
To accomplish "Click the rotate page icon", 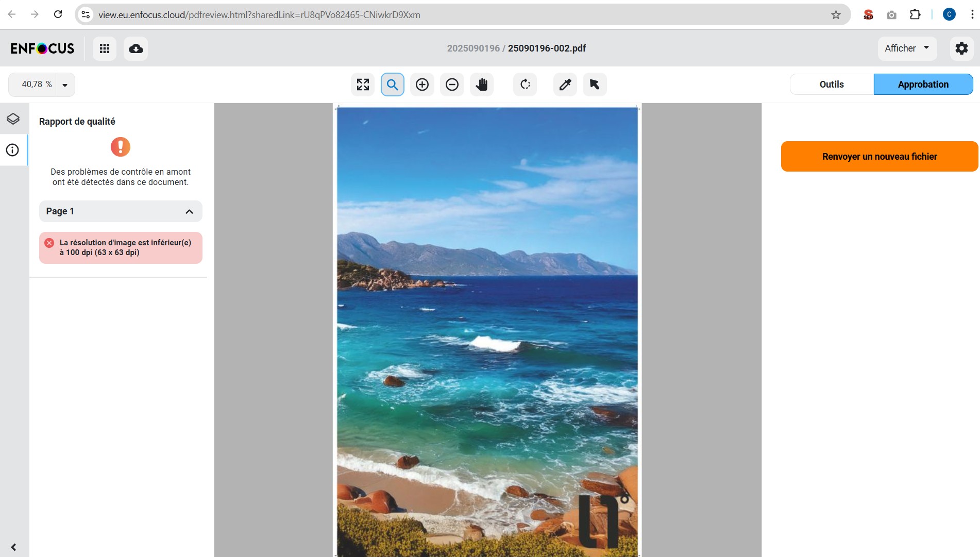I will click(x=525, y=85).
